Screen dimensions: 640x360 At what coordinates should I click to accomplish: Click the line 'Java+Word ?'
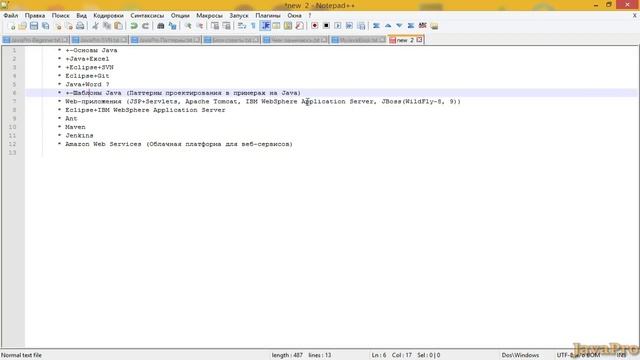pos(87,84)
